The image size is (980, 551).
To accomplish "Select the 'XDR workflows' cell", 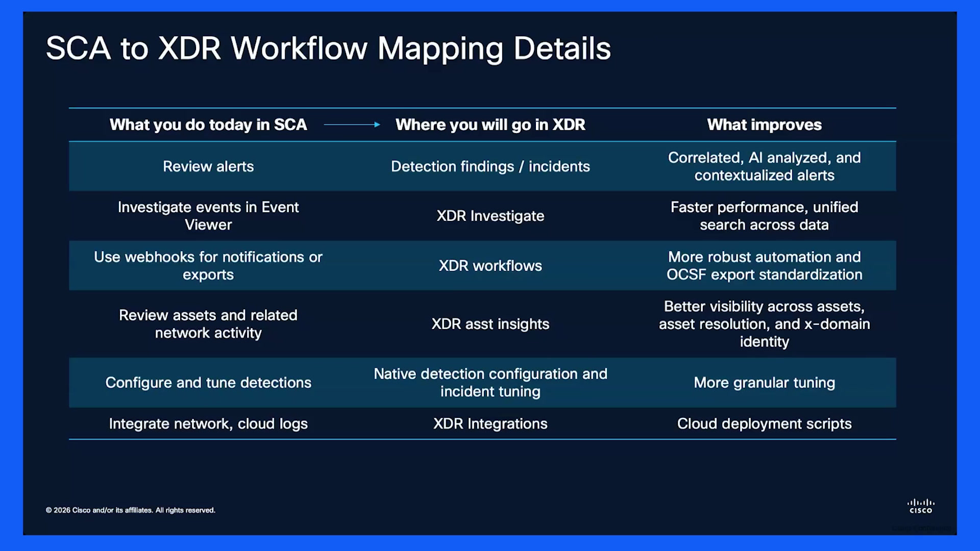I will click(x=490, y=265).
